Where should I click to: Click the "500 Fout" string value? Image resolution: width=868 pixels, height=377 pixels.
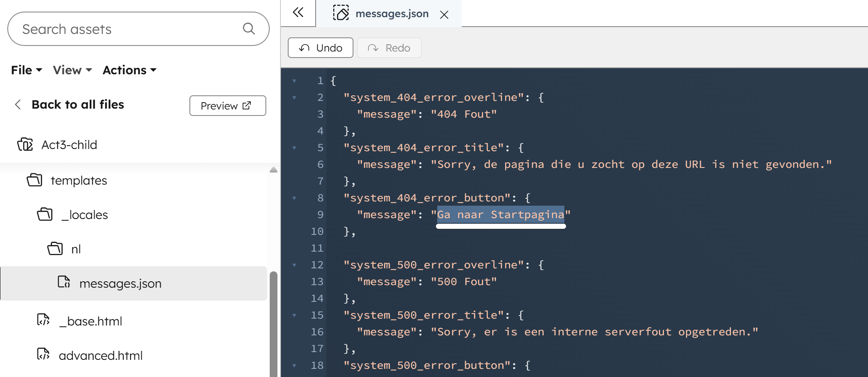[464, 282]
